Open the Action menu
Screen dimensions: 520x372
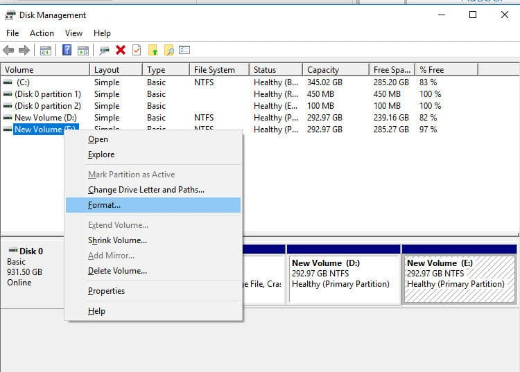pyautogui.click(x=42, y=33)
